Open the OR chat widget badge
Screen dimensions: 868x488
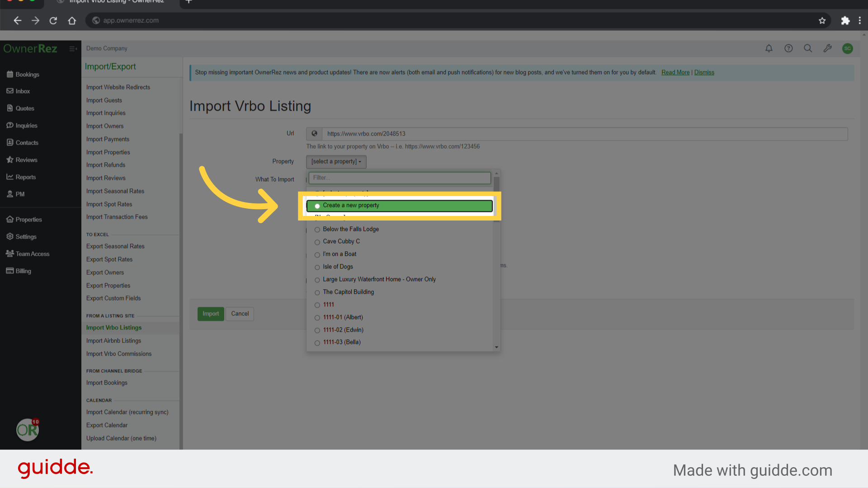(28, 429)
